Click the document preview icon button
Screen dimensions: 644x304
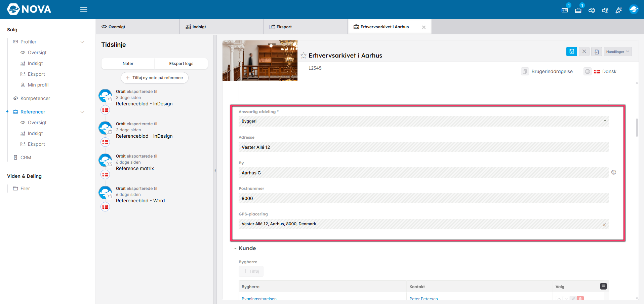(x=597, y=52)
